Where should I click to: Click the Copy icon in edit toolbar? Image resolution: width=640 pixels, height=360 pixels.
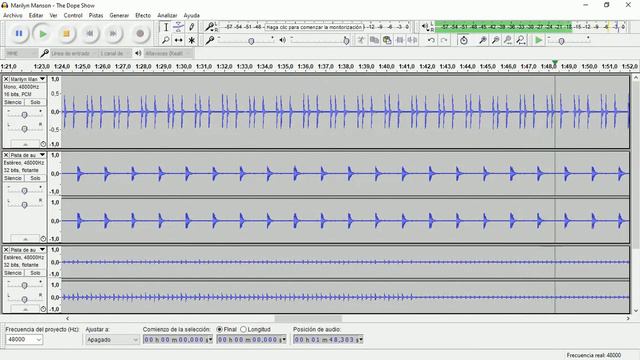pyautogui.click(x=374, y=40)
